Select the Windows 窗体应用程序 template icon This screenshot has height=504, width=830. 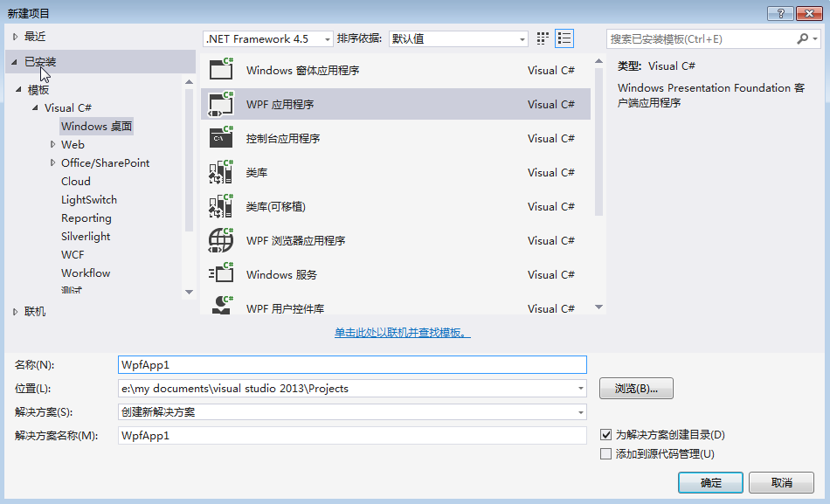(221, 70)
